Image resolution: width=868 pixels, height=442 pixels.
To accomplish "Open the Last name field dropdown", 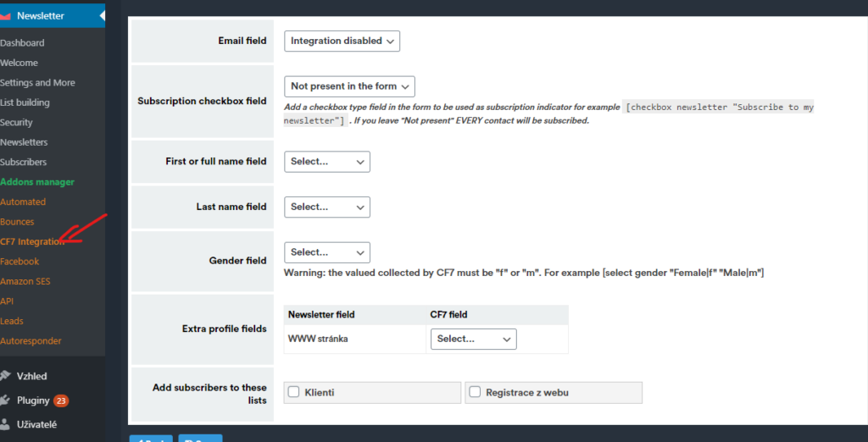I will [x=326, y=207].
